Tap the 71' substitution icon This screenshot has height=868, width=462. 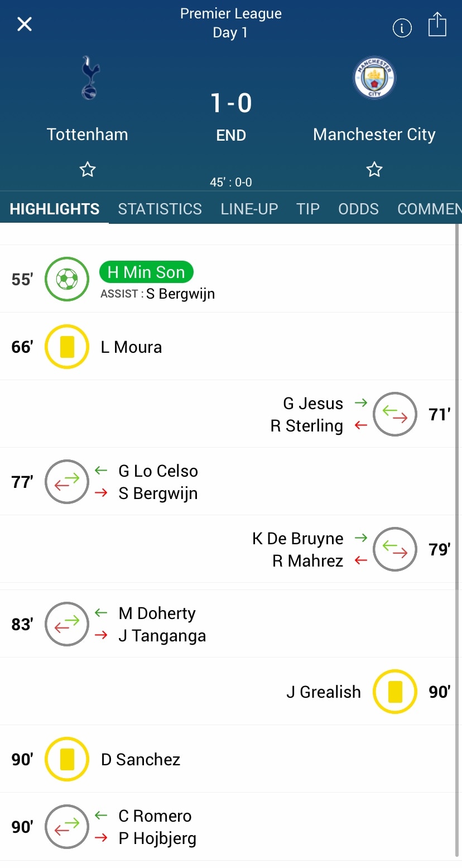coord(395,414)
